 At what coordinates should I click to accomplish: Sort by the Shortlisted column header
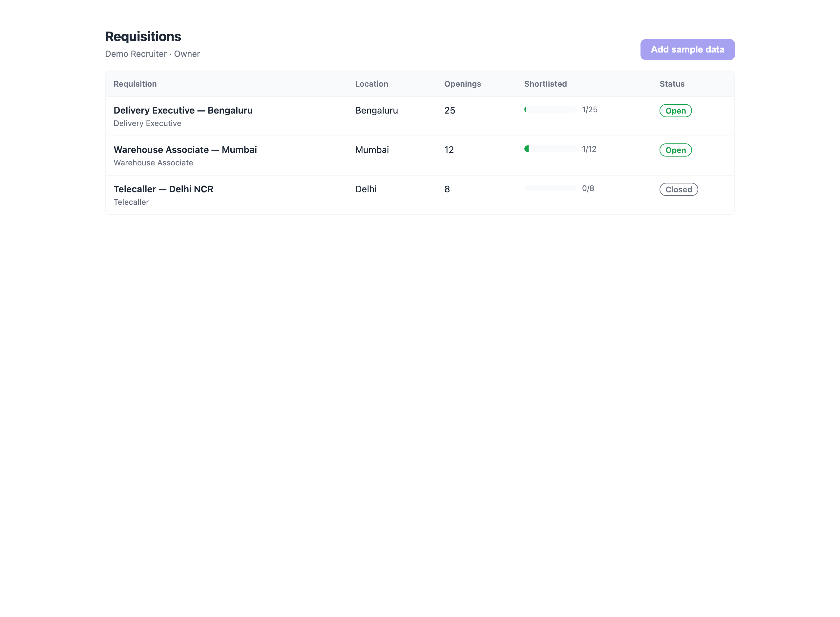tap(545, 84)
